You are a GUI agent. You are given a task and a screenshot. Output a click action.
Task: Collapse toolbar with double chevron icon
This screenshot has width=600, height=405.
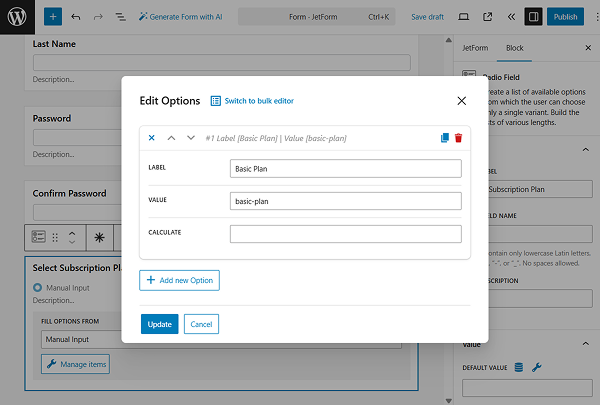coord(511,17)
